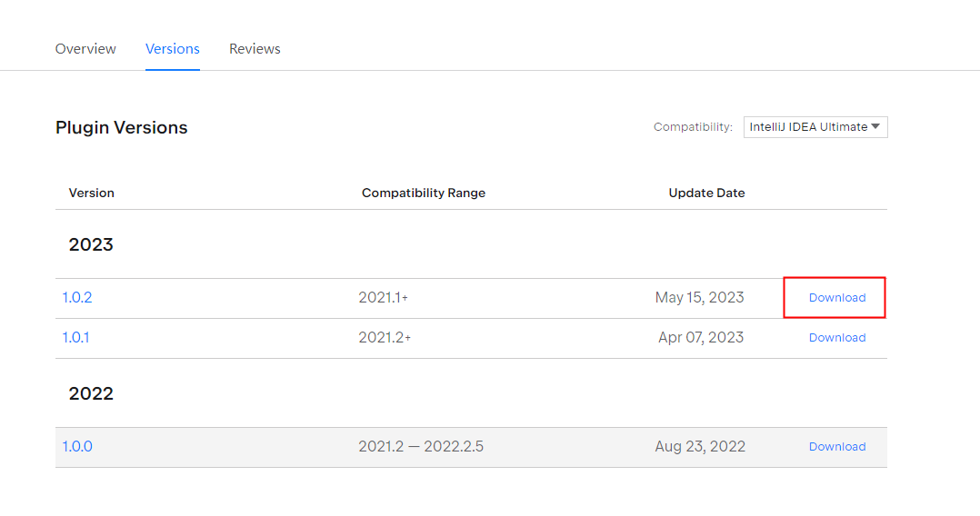Select the Versions tab
980x516 pixels.
click(x=173, y=49)
